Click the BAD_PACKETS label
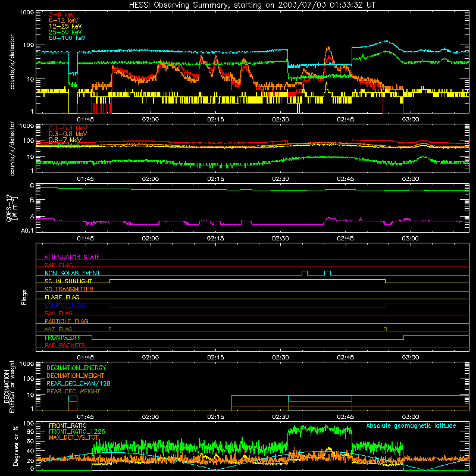This screenshot has width=476, height=476. click(x=65, y=345)
